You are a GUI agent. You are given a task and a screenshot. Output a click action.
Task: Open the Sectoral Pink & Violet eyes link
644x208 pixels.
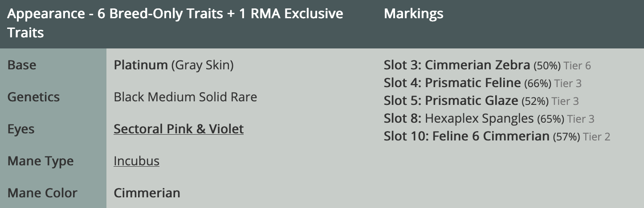click(179, 129)
